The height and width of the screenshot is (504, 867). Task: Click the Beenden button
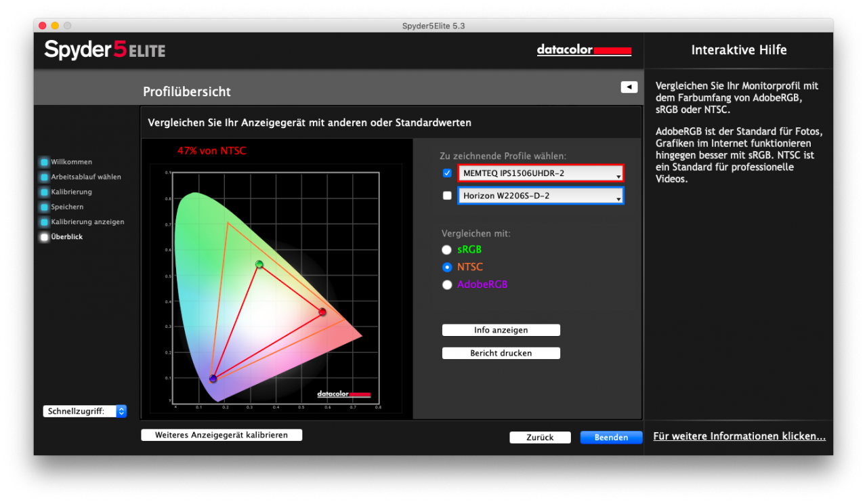coord(611,438)
